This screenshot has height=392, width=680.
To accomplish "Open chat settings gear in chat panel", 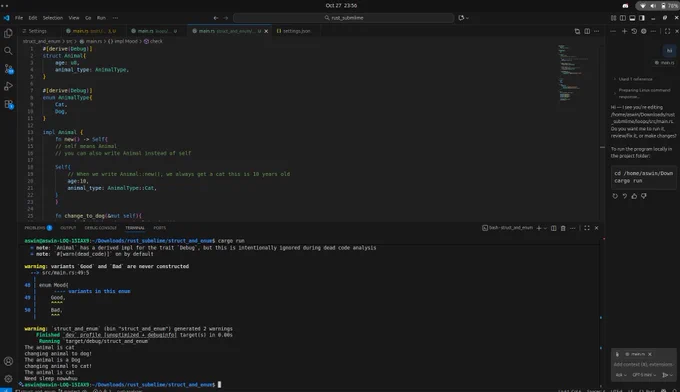I will coord(644,31).
